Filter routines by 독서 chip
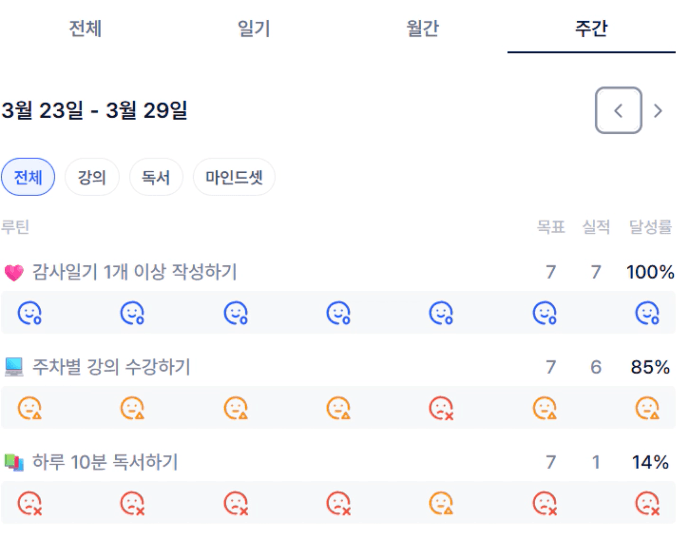 156,178
